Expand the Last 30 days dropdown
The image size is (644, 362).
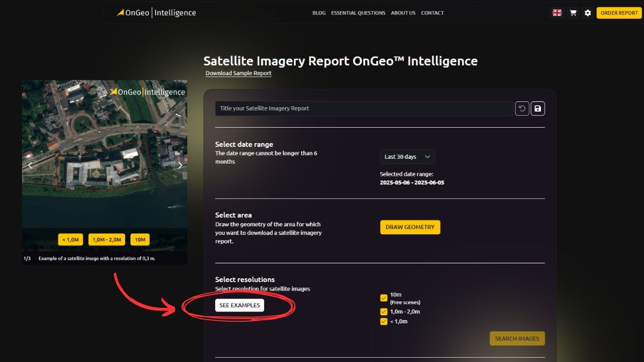point(407,157)
